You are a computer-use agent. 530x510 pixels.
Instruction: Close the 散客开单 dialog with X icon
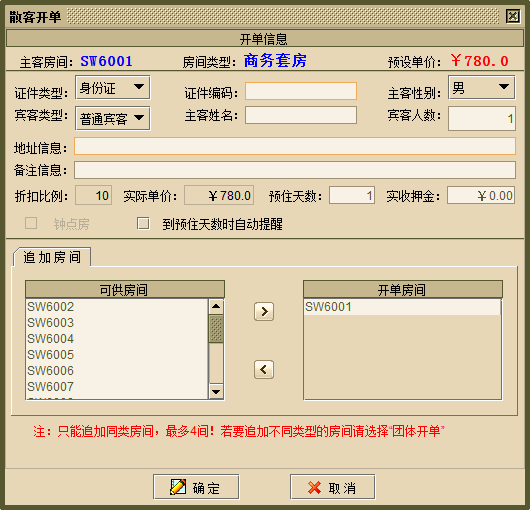(512, 16)
